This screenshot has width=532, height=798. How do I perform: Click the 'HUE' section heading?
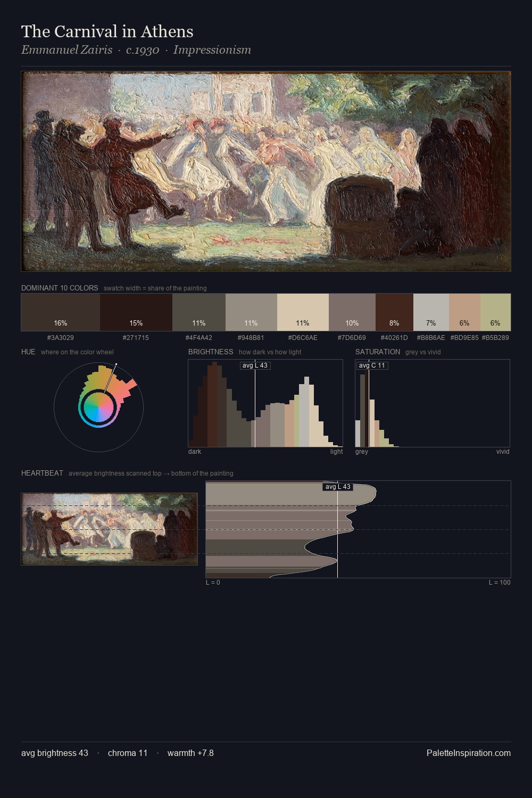pos(28,352)
